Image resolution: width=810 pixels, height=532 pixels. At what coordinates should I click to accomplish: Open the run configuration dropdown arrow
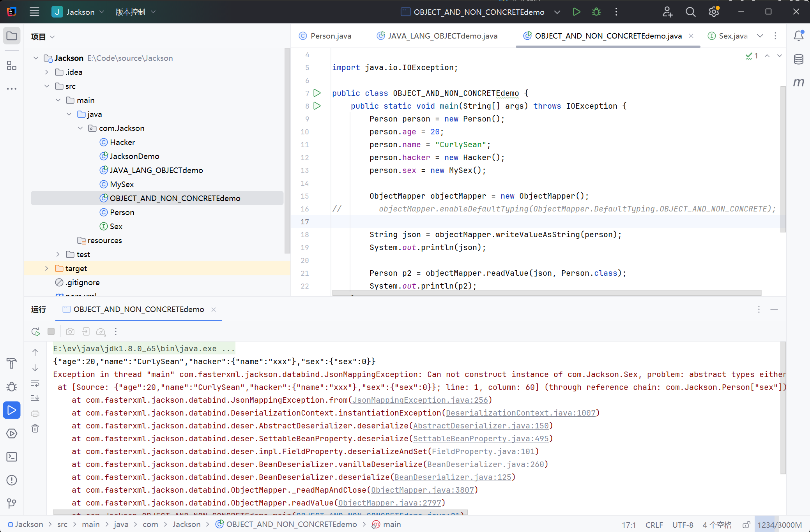(557, 12)
